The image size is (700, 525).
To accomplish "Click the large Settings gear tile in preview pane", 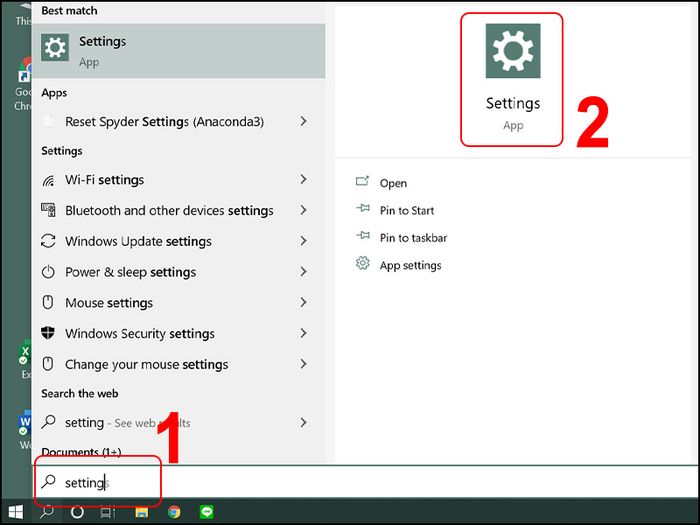I will coord(513,51).
